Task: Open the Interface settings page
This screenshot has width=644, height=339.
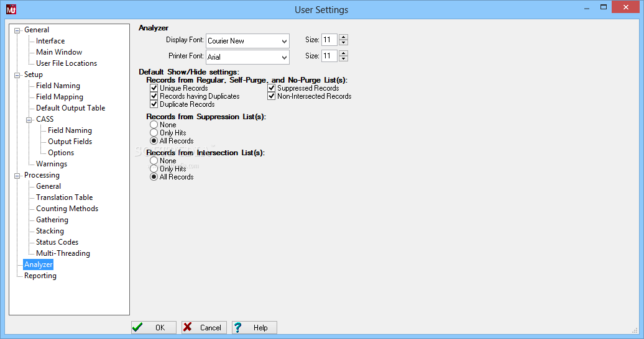Action: (50, 41)
